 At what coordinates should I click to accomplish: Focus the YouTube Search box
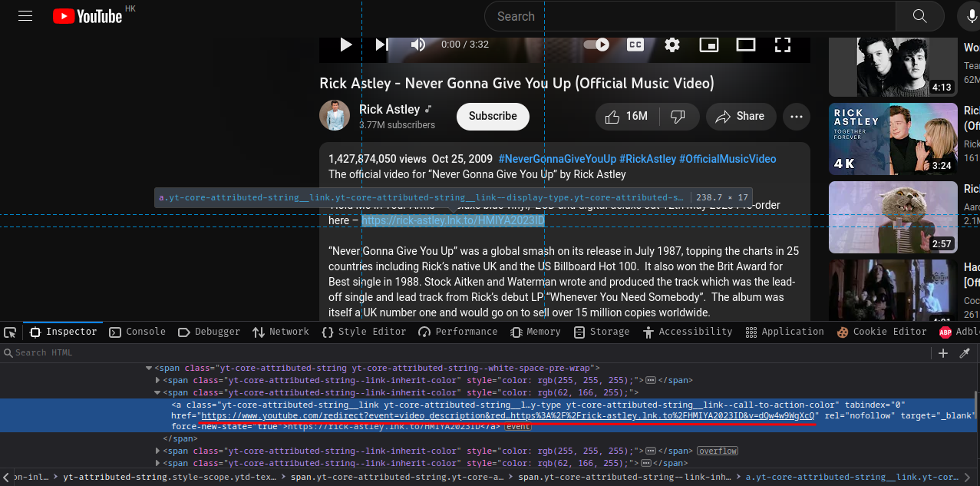click(690, 16)
